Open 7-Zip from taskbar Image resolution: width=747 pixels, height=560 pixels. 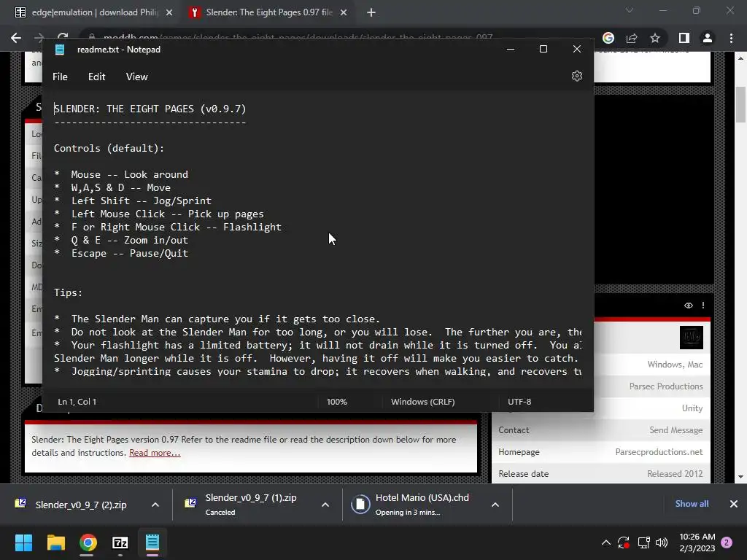pyautogui.click(x=120, y=542)
